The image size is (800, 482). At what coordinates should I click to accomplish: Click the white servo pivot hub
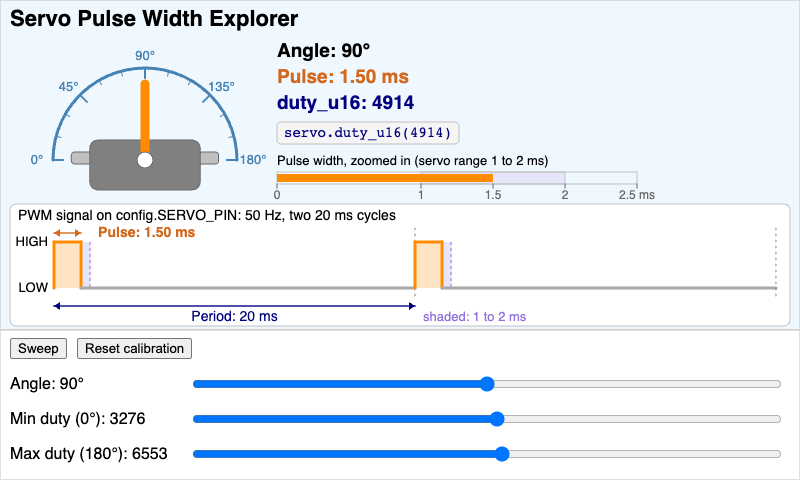(145, 160)
